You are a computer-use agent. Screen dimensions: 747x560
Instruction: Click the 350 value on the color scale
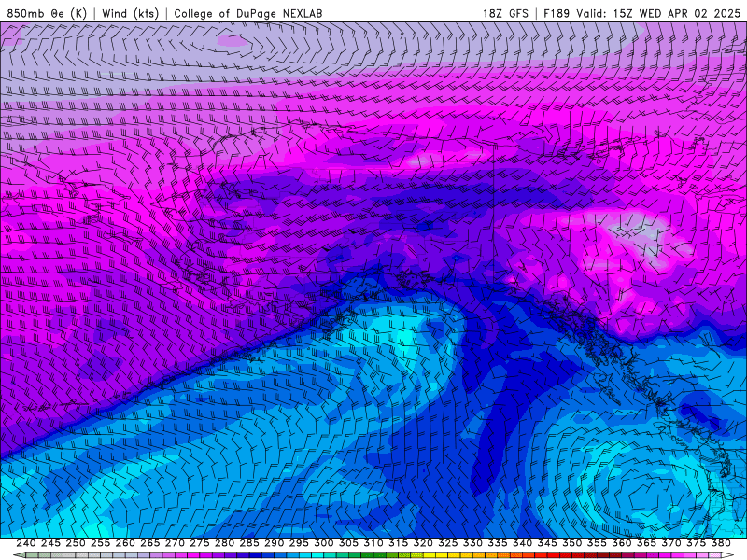coord(571,543)
